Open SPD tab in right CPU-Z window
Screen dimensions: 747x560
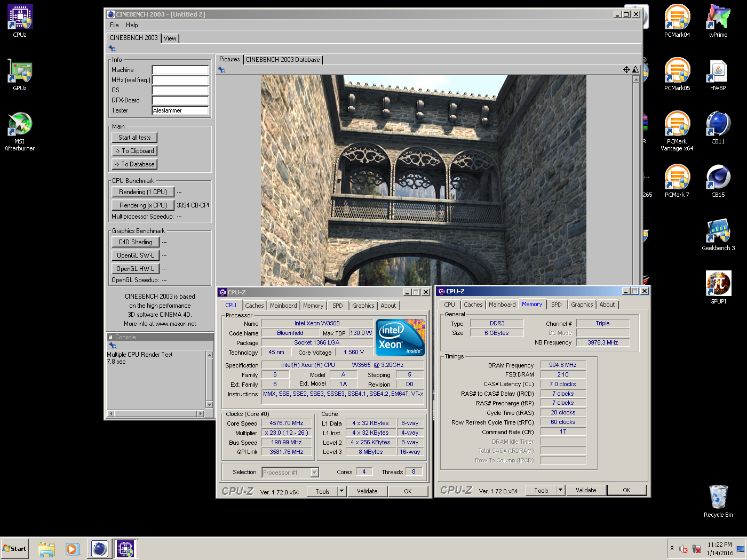pyautogui.click(x=557, y=305)
